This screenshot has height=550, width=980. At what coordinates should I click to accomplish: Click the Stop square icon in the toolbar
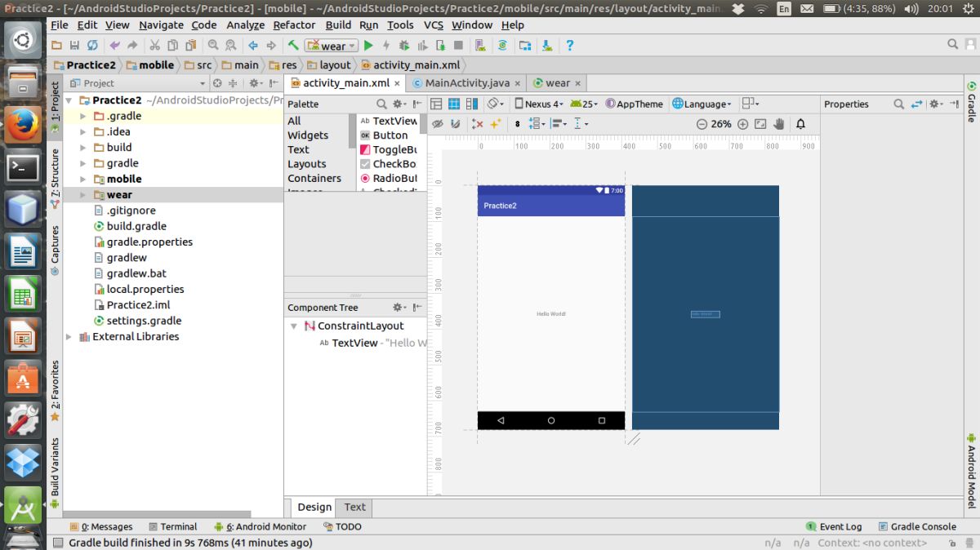click(458, 46)
